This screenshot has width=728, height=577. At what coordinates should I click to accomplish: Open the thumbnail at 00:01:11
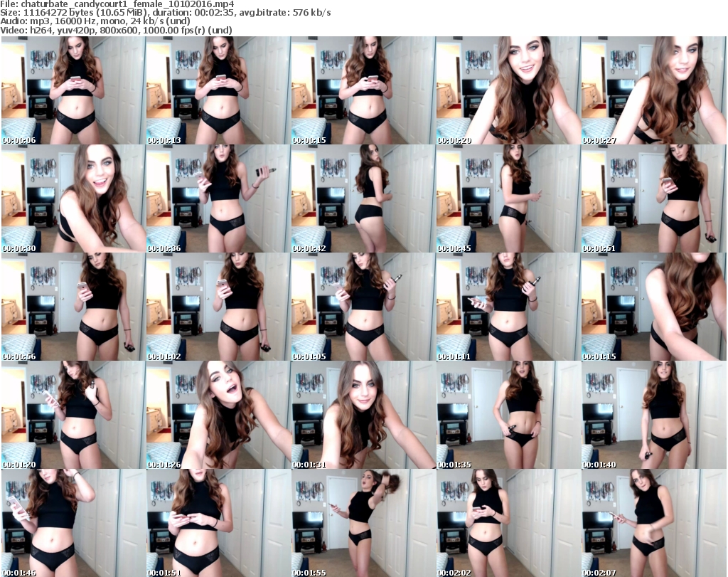click(508, 307)
